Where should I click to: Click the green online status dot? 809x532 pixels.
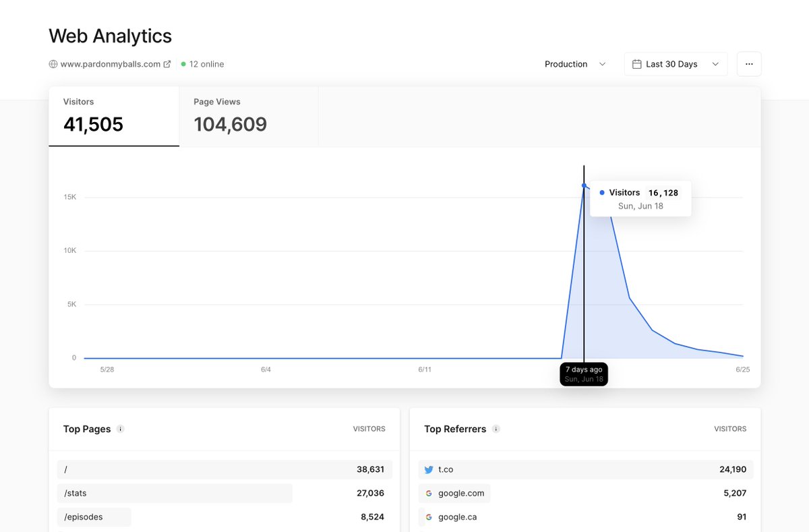(183, 64)
